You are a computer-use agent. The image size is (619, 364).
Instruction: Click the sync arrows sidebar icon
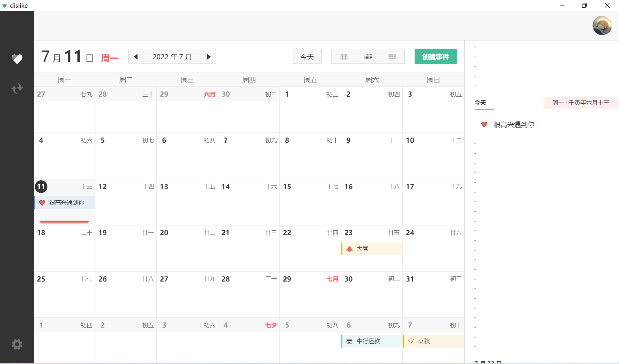[17, 88]
